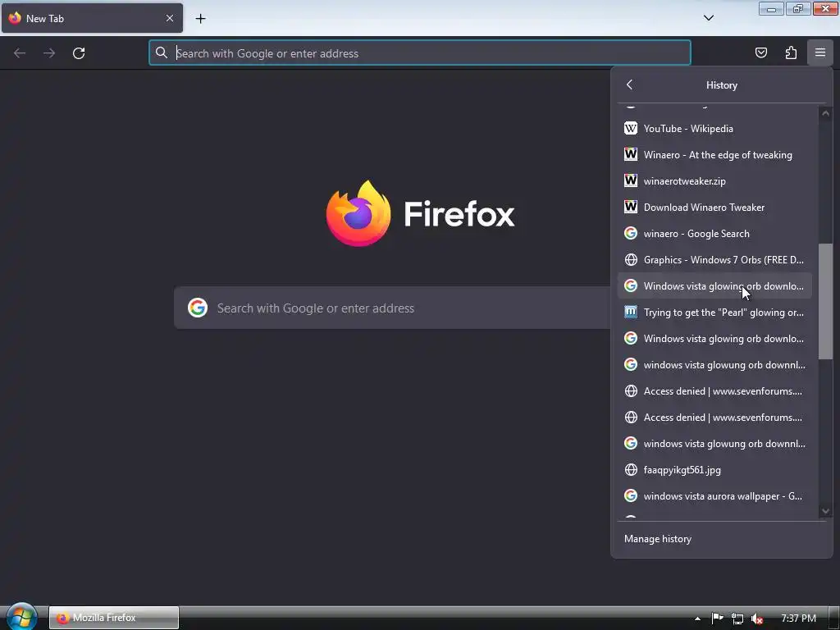Click the 7:37 PM taskbar clock

pos(798,619)
